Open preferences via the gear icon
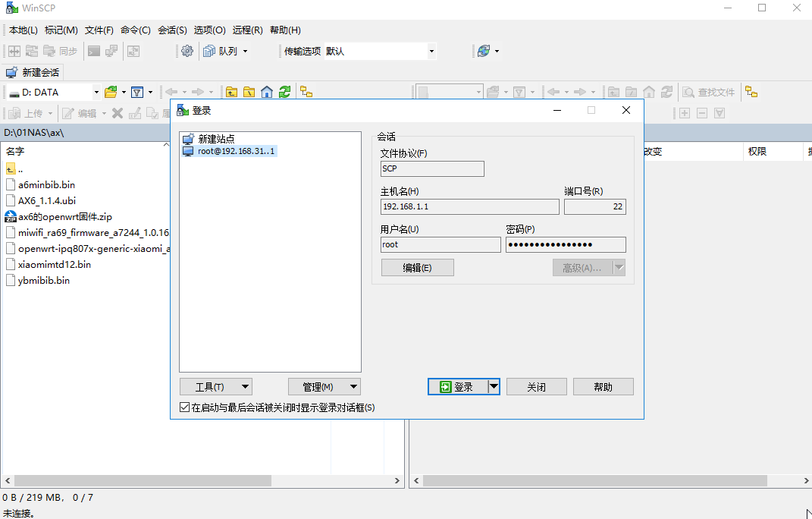 click(x=187, y=51)
